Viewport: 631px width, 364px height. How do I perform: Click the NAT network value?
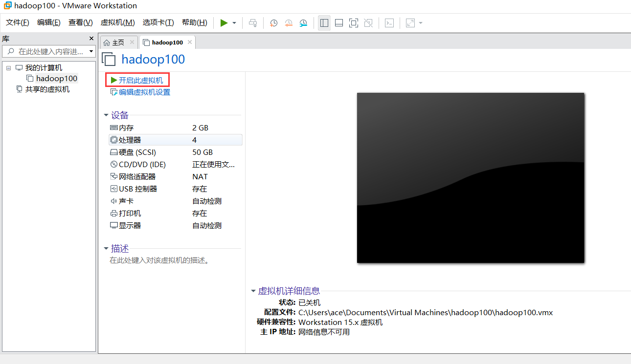pyautogui.click(x=200, y=176)
